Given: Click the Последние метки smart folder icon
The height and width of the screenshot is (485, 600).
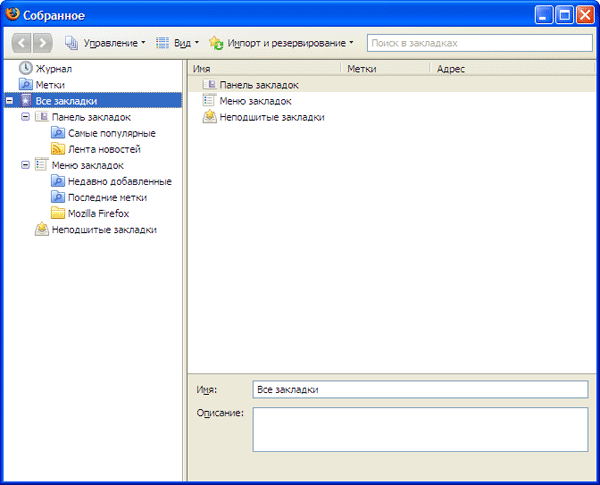Looking at the screenshot, I should click(58, 197).
